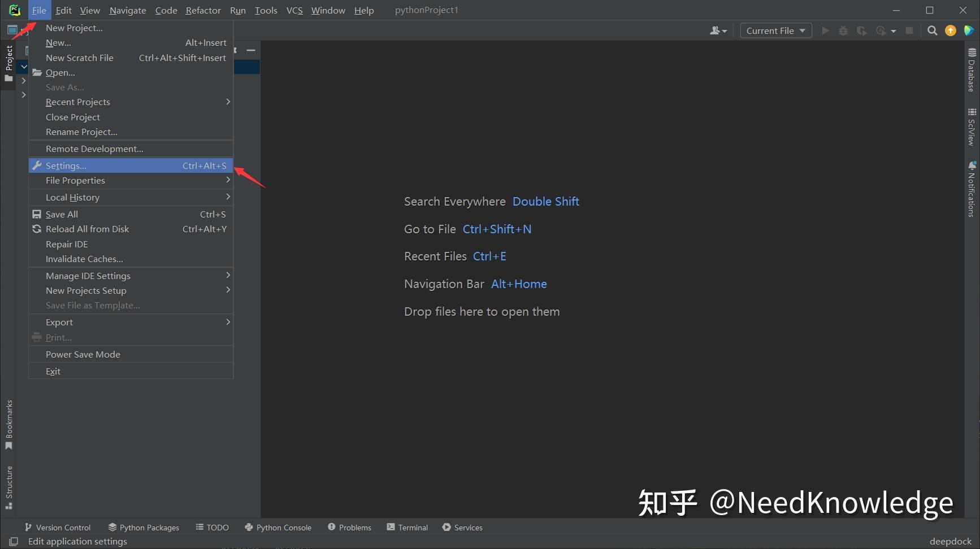This screenshot has width=980, height=549.
Task: Click the orange IDE update icon
Action: 950,30
